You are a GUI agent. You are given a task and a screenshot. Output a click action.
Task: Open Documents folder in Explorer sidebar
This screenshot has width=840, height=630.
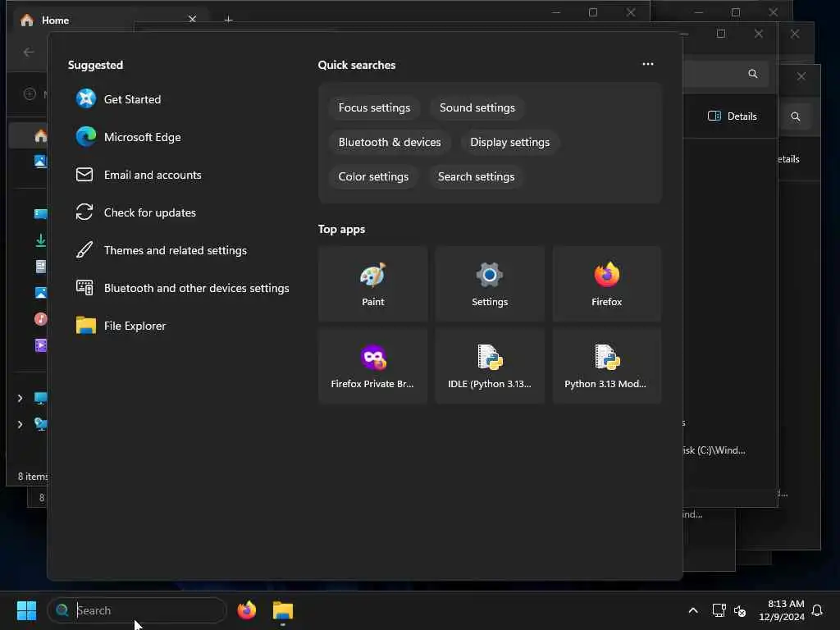(41, 267)
